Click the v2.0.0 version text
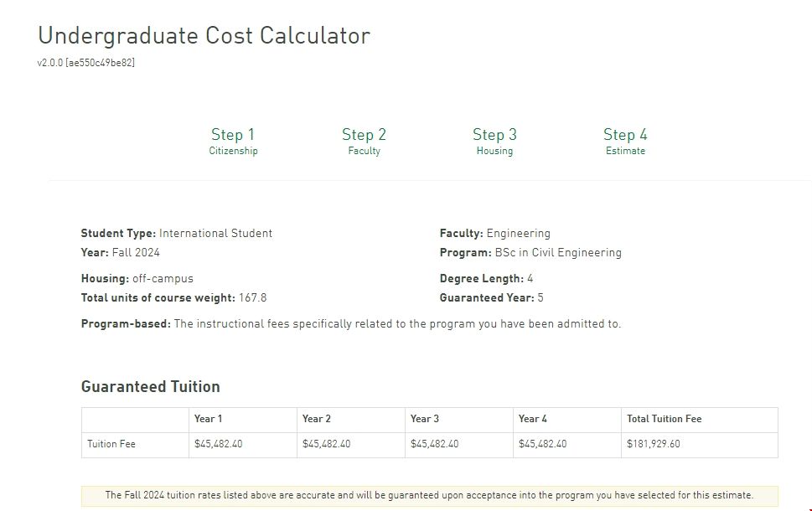 pos(85,63)
